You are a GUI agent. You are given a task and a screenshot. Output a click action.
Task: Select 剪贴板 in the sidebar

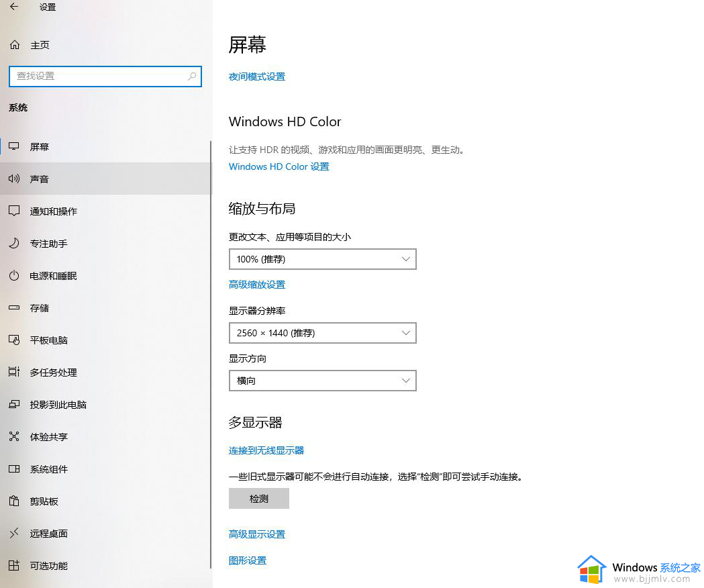(x=105, y=501)
